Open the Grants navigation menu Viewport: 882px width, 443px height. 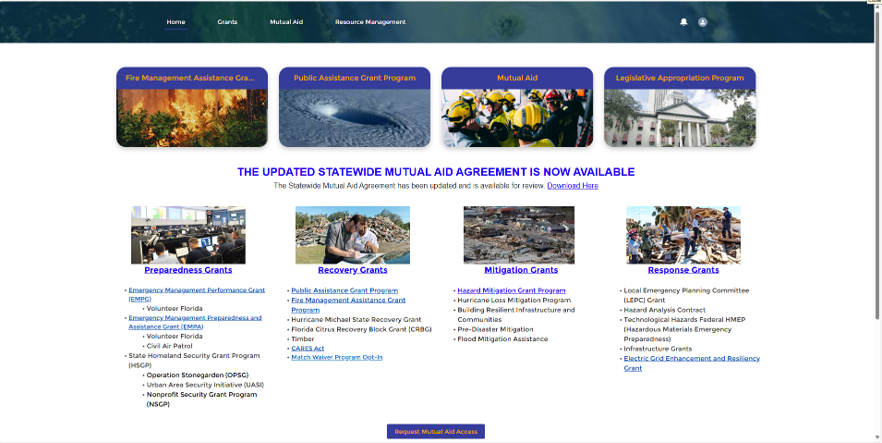click(x=227, y=22)
